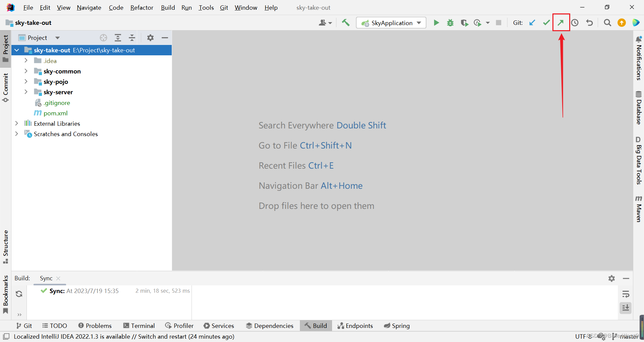Viewport: 644px width, 342px height.
Task: Expand External Libraries node
Action: [16, 123]
